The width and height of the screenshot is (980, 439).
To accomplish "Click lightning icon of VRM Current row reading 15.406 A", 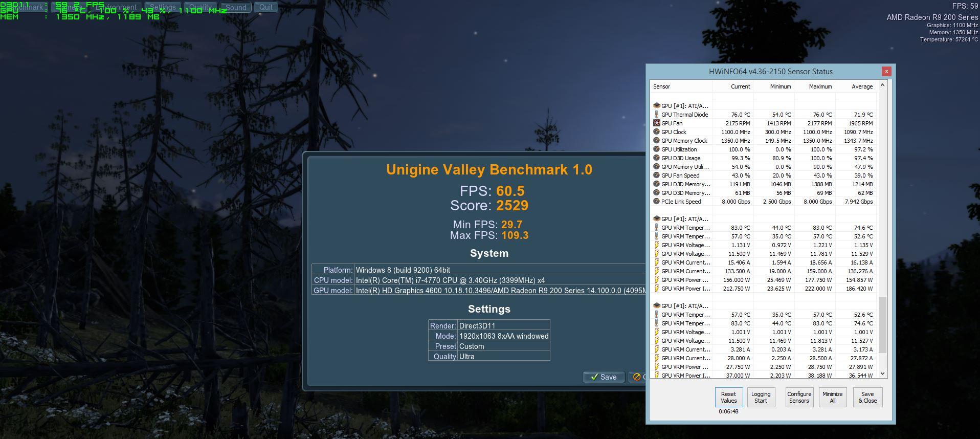I will [x=656, y=262].
